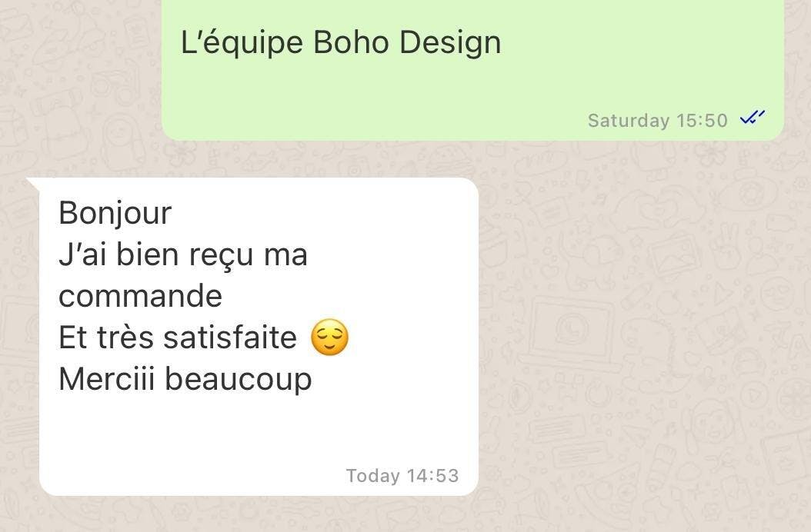Select the "L'équipe Boho Design" message text
The image size is (811, 532).
(341, 42)
